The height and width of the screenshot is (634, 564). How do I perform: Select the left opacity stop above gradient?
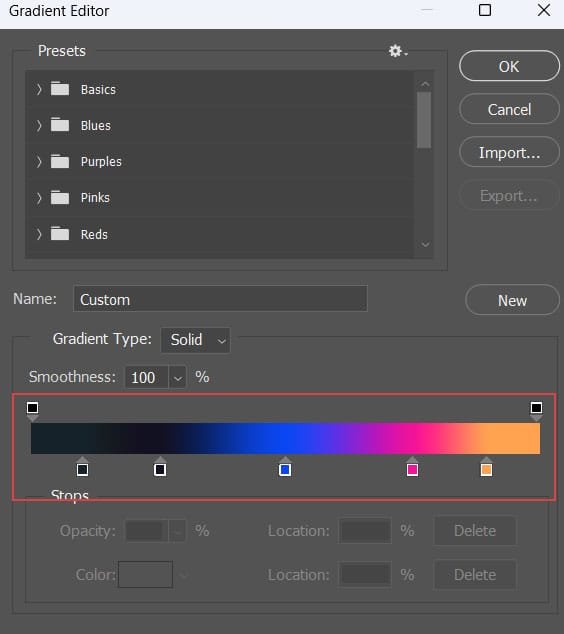point(33,410)
